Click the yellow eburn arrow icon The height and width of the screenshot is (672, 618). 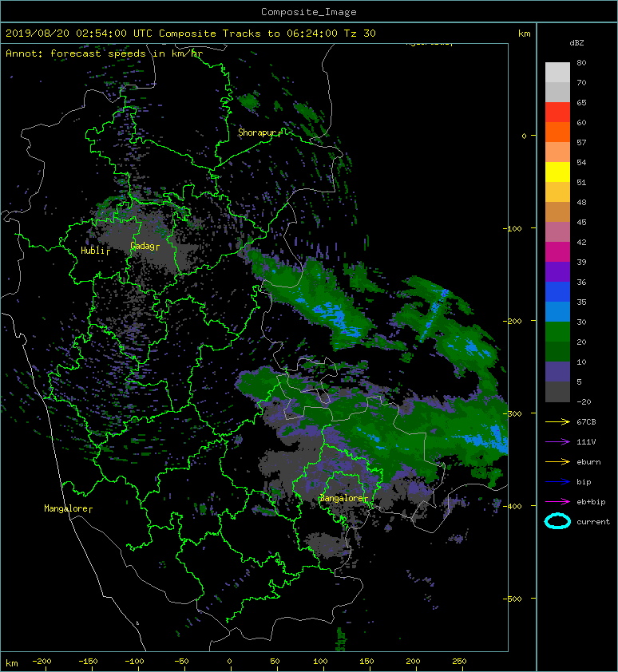pyautogui.click(x=557, y=462)
